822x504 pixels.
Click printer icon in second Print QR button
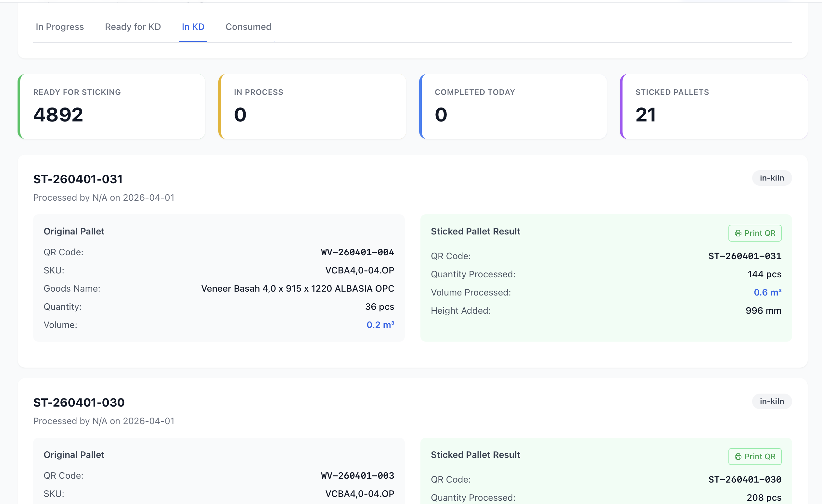(x=738, y=457)
